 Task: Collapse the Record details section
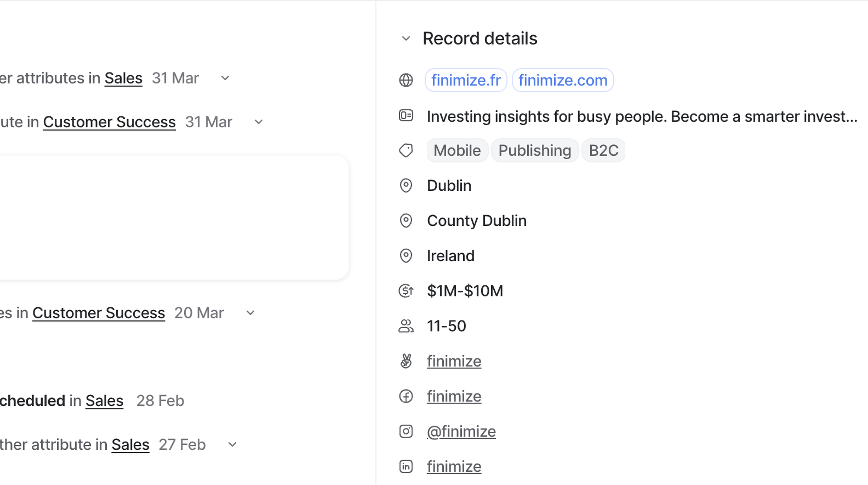406,39
